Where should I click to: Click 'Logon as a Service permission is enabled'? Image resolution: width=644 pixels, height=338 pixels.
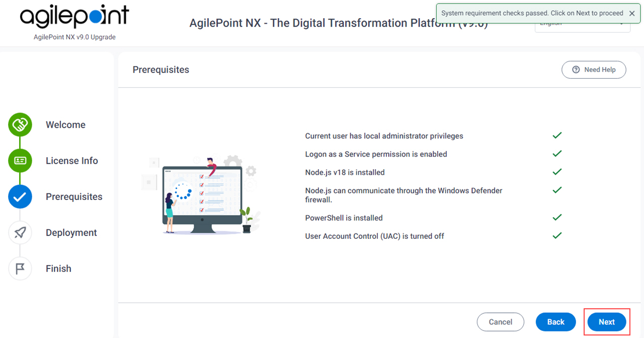[376, 154]
